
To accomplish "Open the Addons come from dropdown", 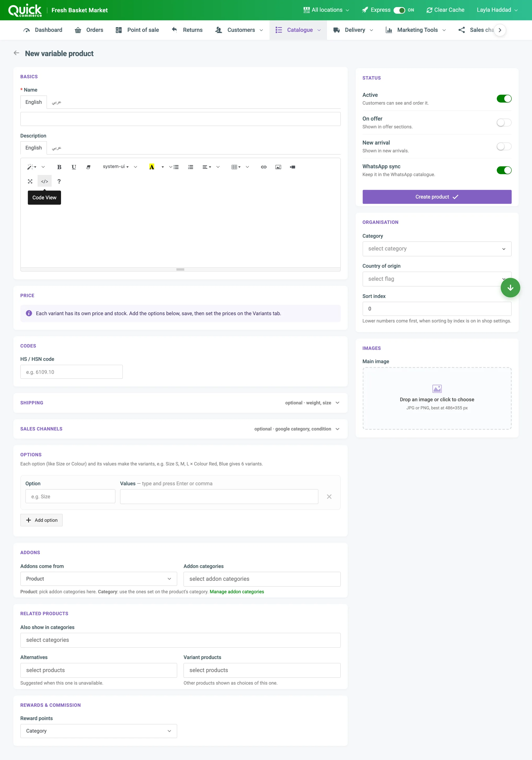I will pos(99,579).
